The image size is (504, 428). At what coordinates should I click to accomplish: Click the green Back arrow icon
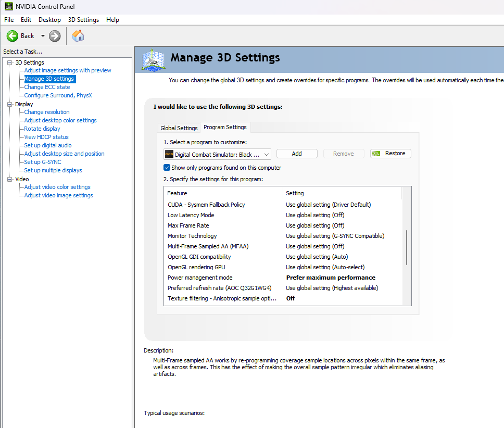(x=12, y=36)
